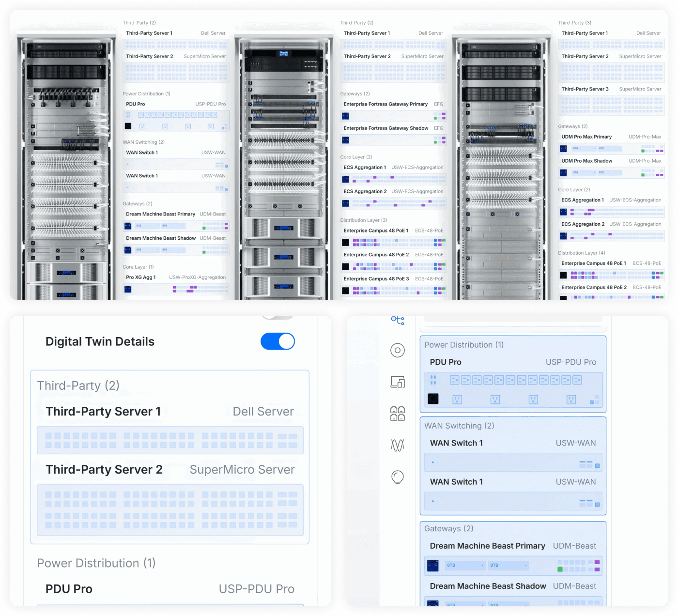Screen dimensions: 678x616
Task: Click the 'USW-ProXG-Aggregation' model label
Action: [x=197, y=277]
